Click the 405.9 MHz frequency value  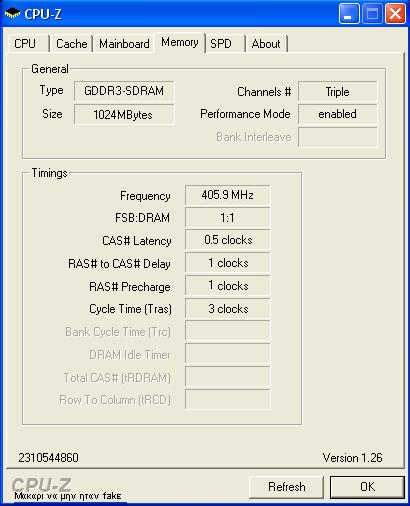227,195
